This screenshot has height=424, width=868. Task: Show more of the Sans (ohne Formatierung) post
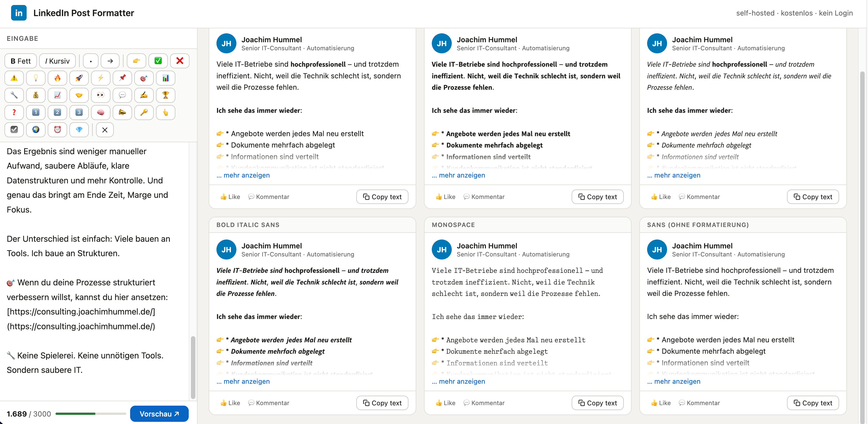tap(677, 381)
